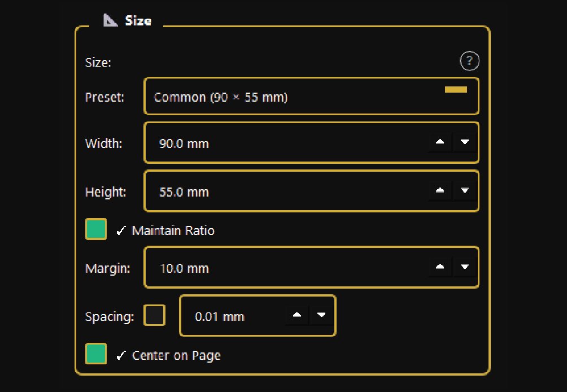The width and height of the screenshot is (567, 392).
Task: Click the help question mark icon
Action: pyautogui.click(x=469, y=61)
